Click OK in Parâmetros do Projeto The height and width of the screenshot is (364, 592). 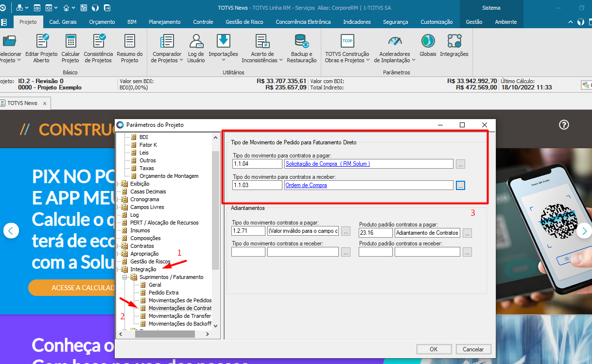[434, 349]
